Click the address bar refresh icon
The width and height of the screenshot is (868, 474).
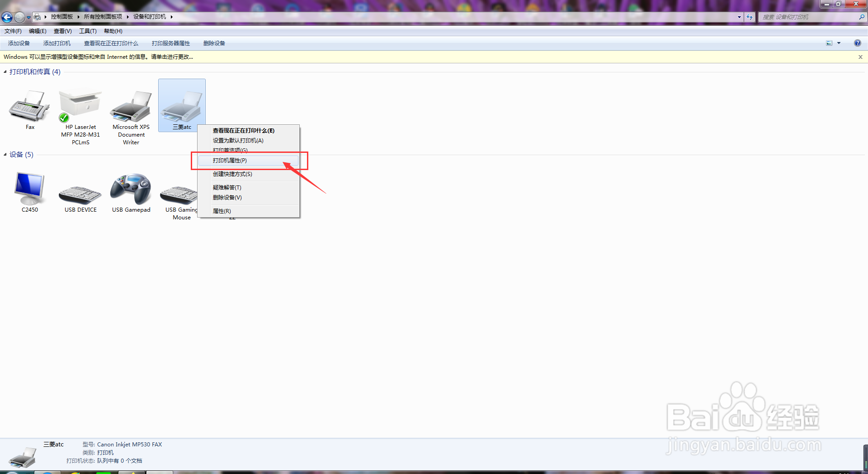tap(750, 17)
